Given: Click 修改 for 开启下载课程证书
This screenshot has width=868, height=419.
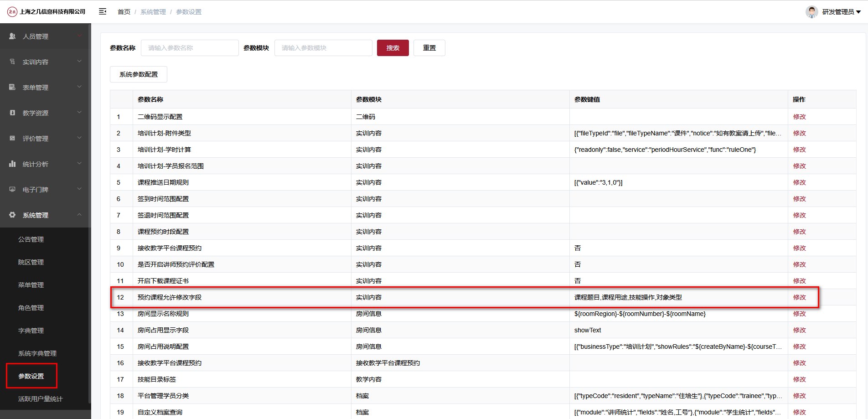Looking at the screenshot, I should pyautogui.click(x=799, y=281).
